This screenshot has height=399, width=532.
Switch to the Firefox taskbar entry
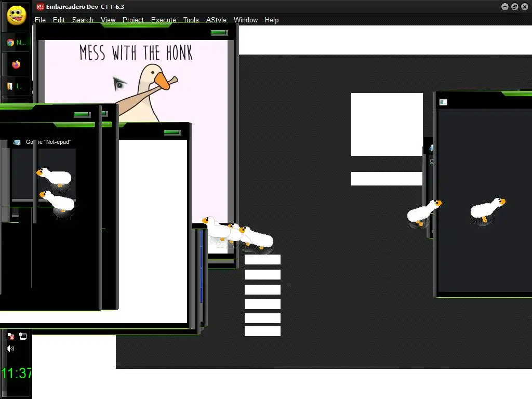point(16,64)
